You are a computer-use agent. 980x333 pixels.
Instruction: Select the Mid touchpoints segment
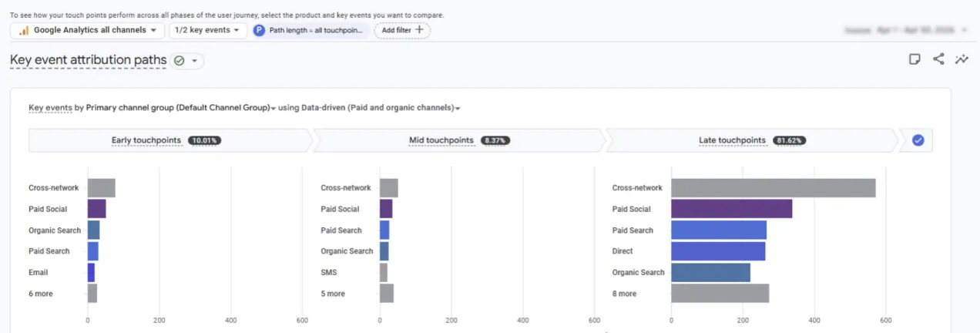point(459,140)
